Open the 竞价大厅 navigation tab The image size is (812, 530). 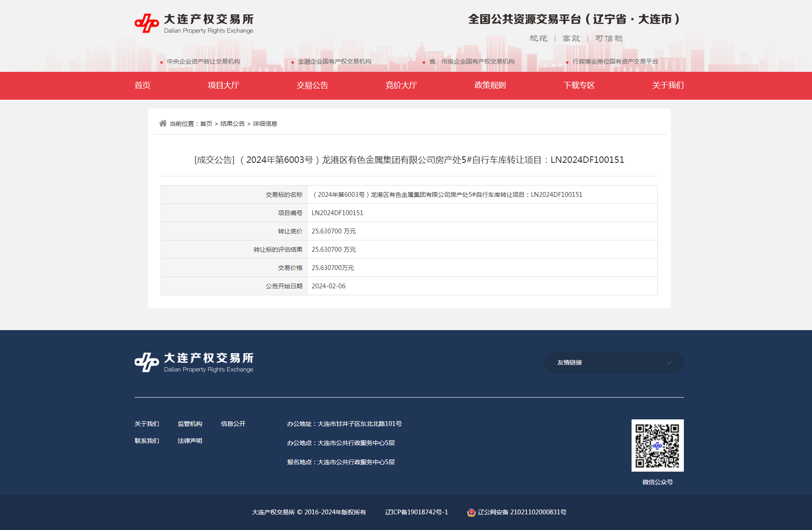(x=401, y=85)
